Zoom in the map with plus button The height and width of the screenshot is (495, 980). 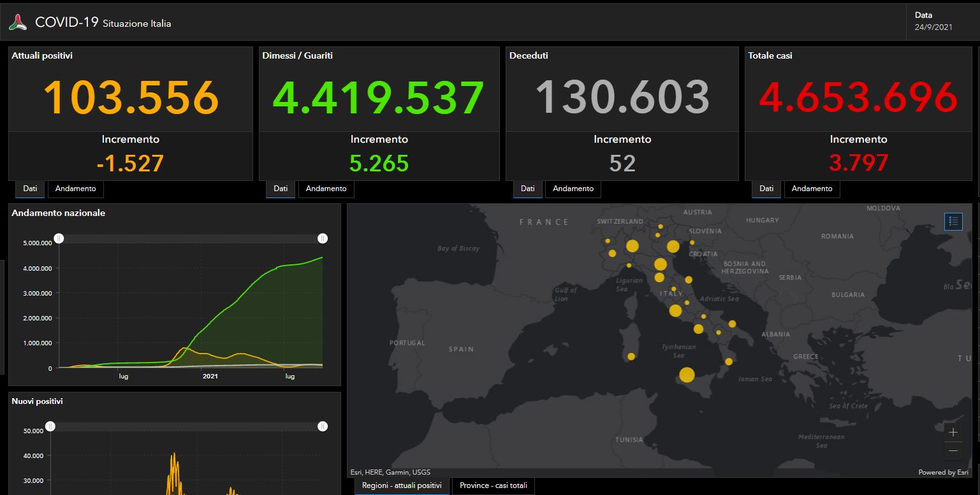(x=953, y=432)
